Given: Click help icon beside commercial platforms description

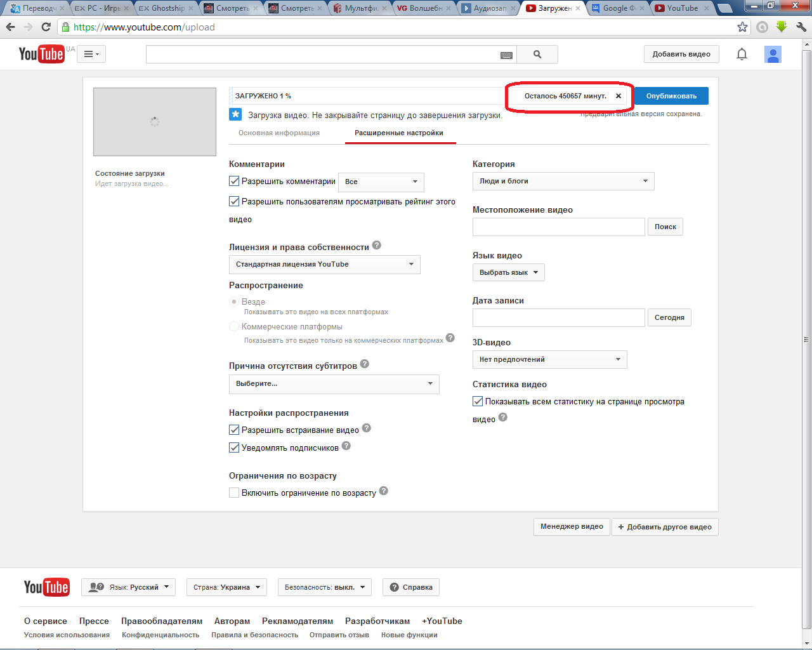Looking at the screenshot, I should pyautogui.click(x=450, y=338).
